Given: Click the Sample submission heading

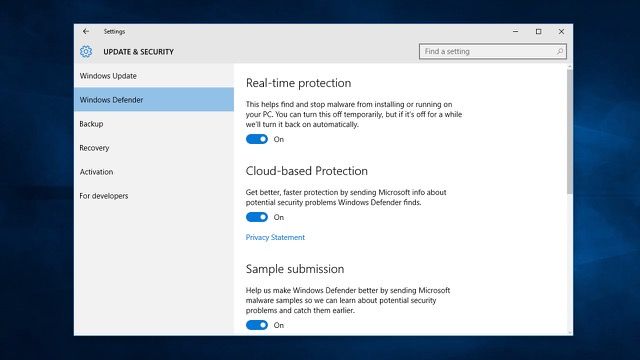Looking at the screenshot, I should (295, 269).
